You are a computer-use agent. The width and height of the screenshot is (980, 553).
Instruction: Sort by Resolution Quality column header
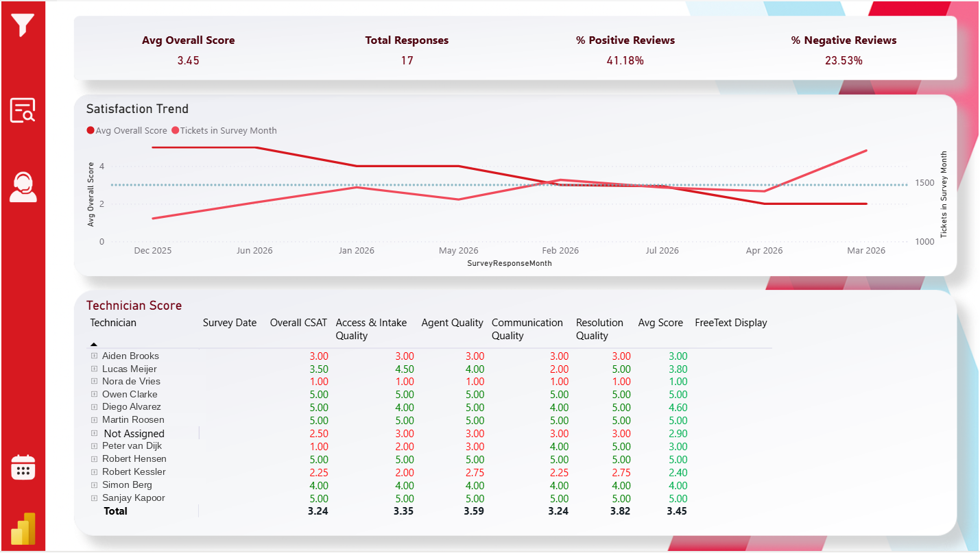pos(599,329)
